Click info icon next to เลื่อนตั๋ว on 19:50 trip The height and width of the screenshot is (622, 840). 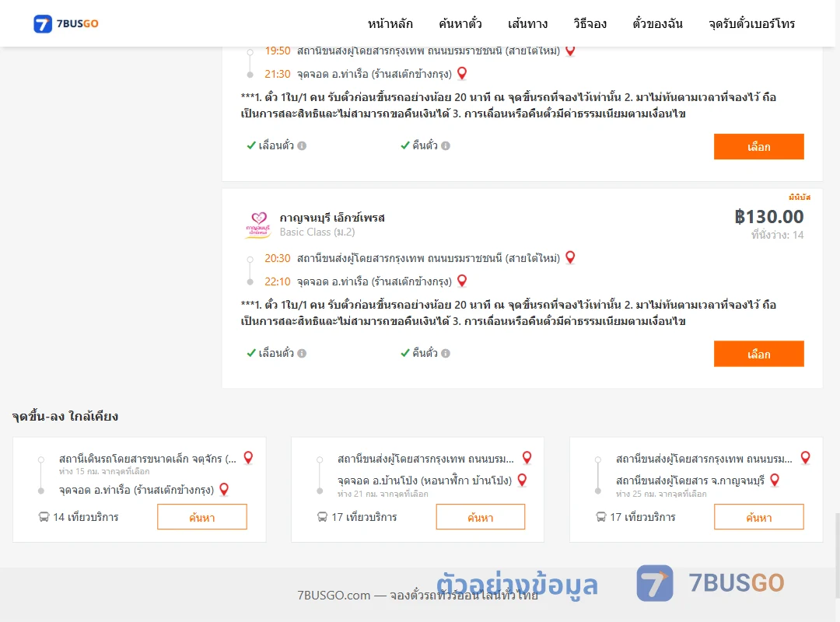(302, 145)
